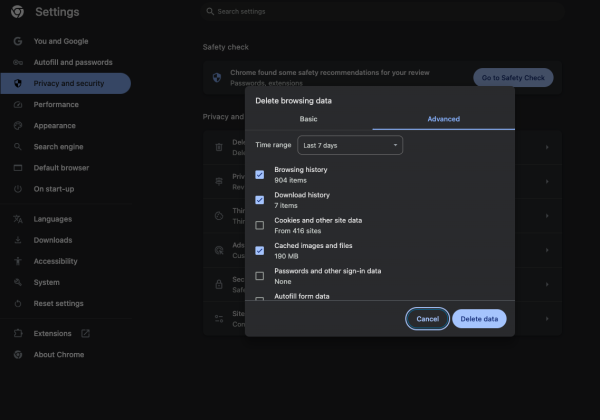Image resolution: width=600 pixels, height=420 pixels.
Task: Switch to the Basic tab
Action: [x=308, y=119]
